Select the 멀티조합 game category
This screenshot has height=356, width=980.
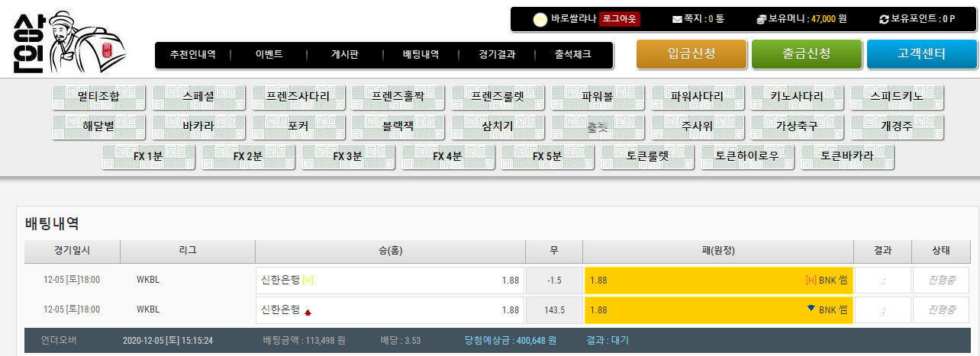tap(98, 97)
